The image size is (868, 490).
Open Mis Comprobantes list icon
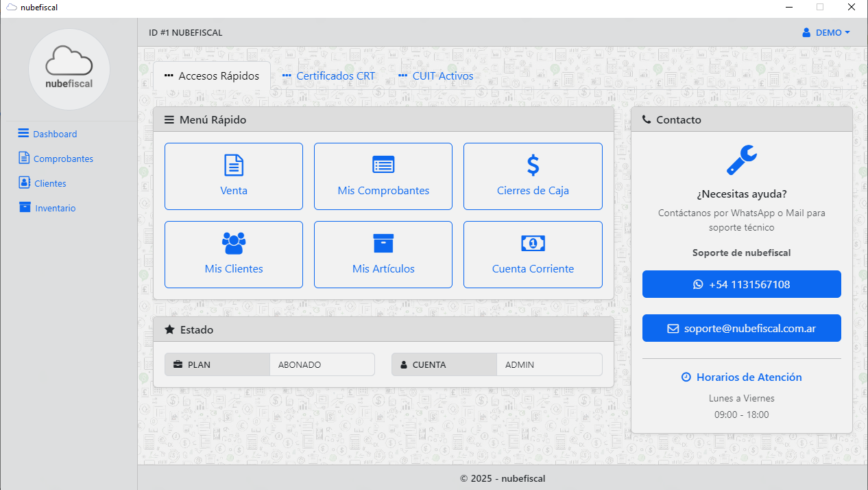tap(383, 165)
